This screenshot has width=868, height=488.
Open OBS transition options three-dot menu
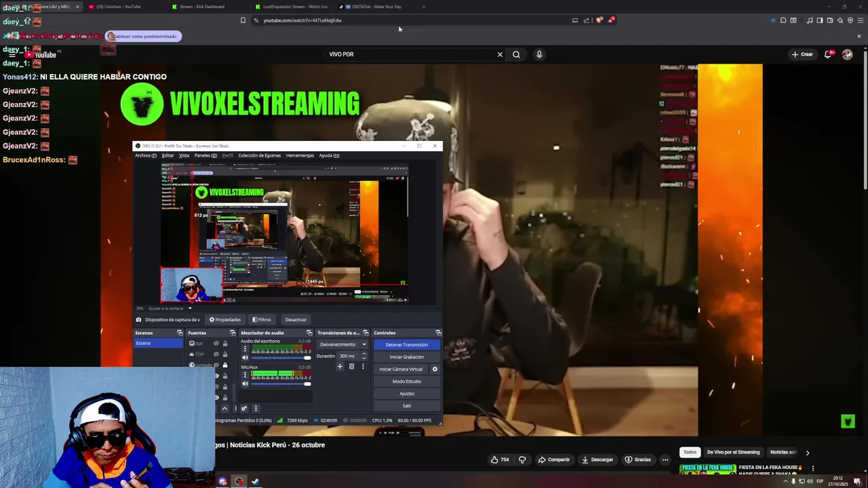(363, 367)
